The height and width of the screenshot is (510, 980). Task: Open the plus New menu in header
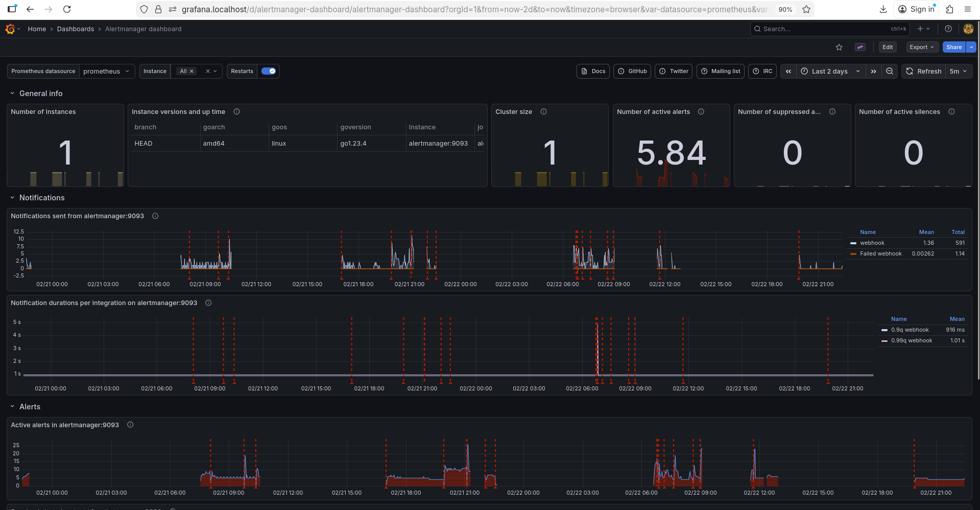click(923, 29)
